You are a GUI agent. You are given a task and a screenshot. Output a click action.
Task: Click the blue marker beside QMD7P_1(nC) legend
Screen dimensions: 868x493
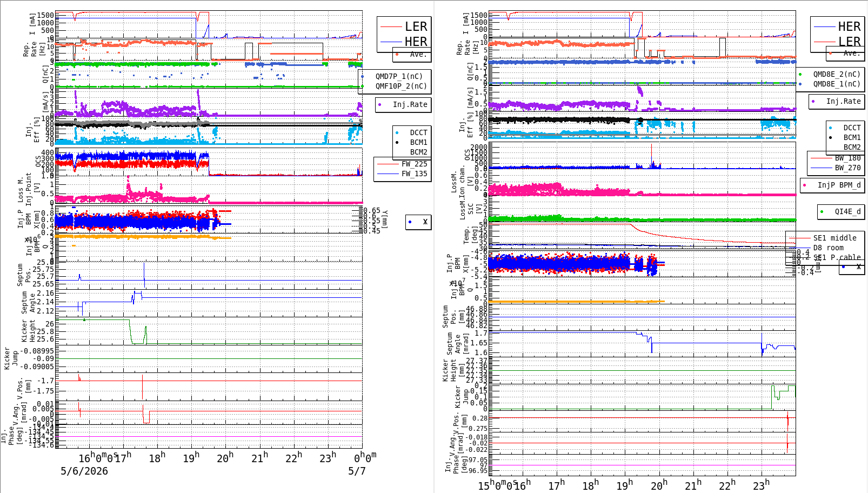click(362, 76)
